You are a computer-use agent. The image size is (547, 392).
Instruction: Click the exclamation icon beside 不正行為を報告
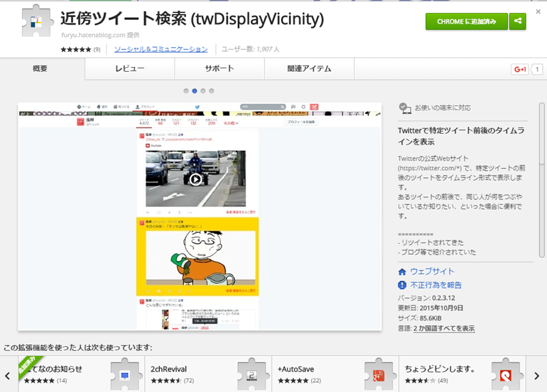[x=402, y=285]
